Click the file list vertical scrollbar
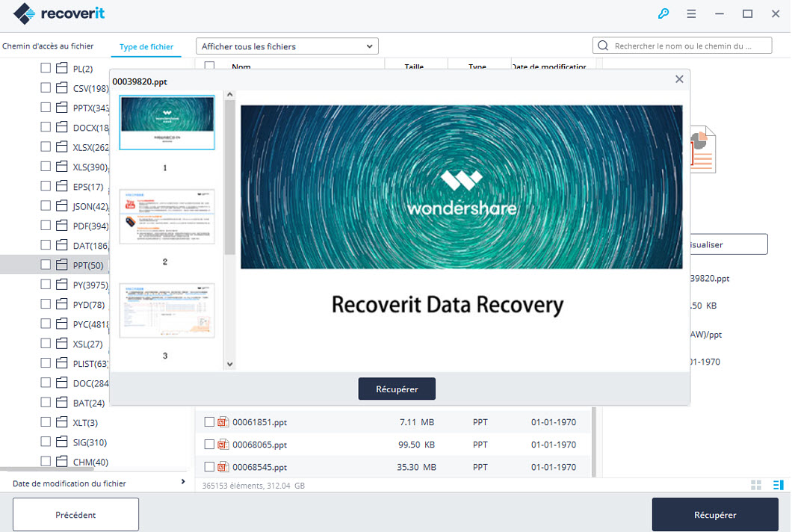The image size is (792, 532). pyautogui.click(x=594, y=442)
